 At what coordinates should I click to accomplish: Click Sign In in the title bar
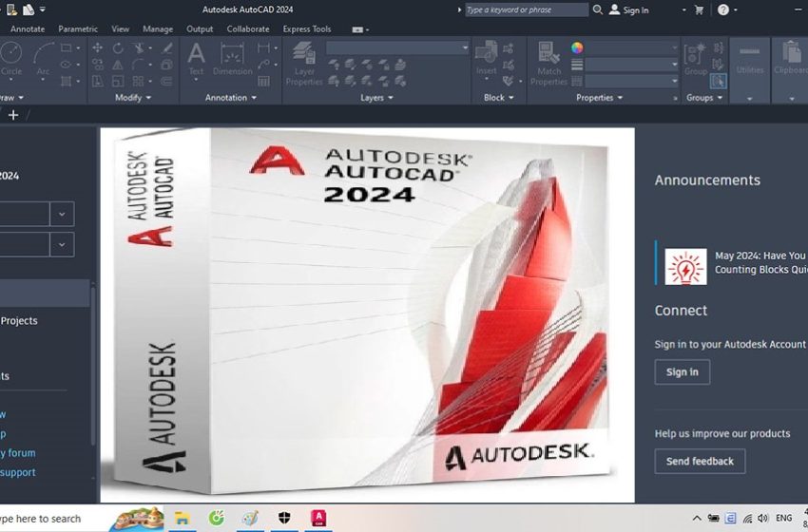pos(629,9)
